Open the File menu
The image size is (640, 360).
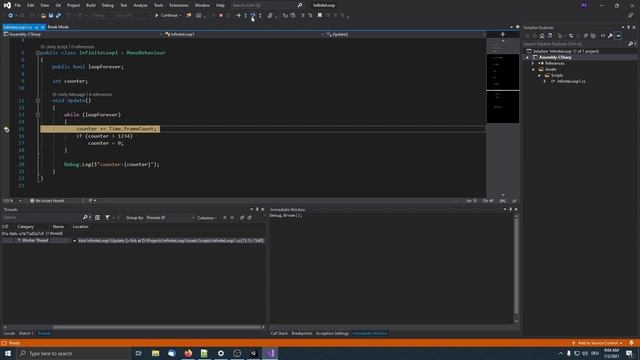(x=18, y=5)
